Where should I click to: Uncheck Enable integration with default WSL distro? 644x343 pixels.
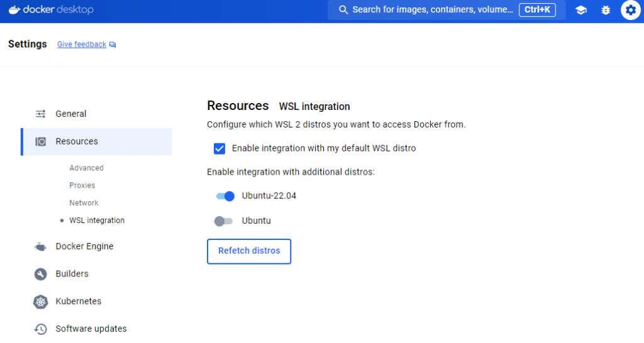tap(219, 148)
